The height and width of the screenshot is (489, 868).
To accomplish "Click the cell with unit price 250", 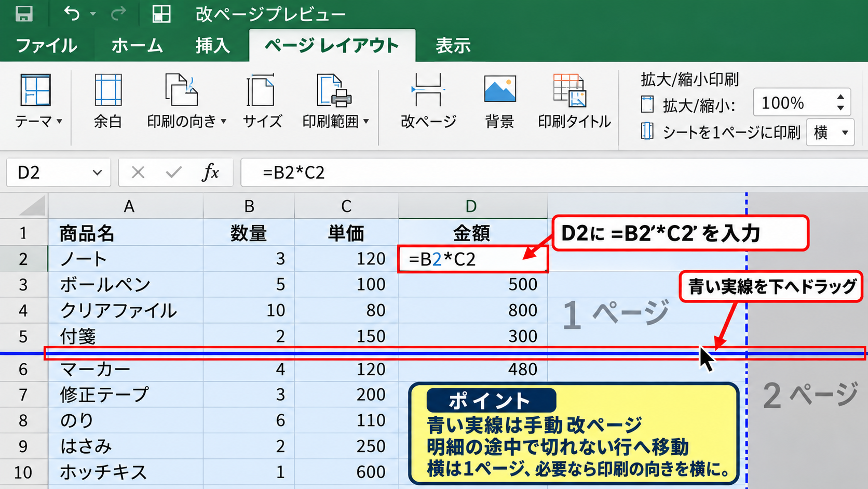I will pyautogui.click(x=347, y=446).
